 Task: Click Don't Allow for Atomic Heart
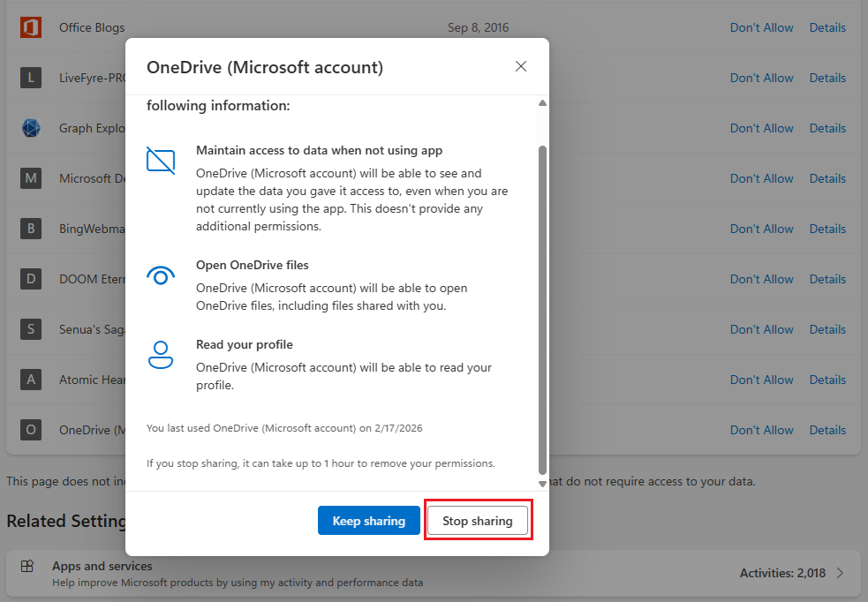click(x=761, y=380)
